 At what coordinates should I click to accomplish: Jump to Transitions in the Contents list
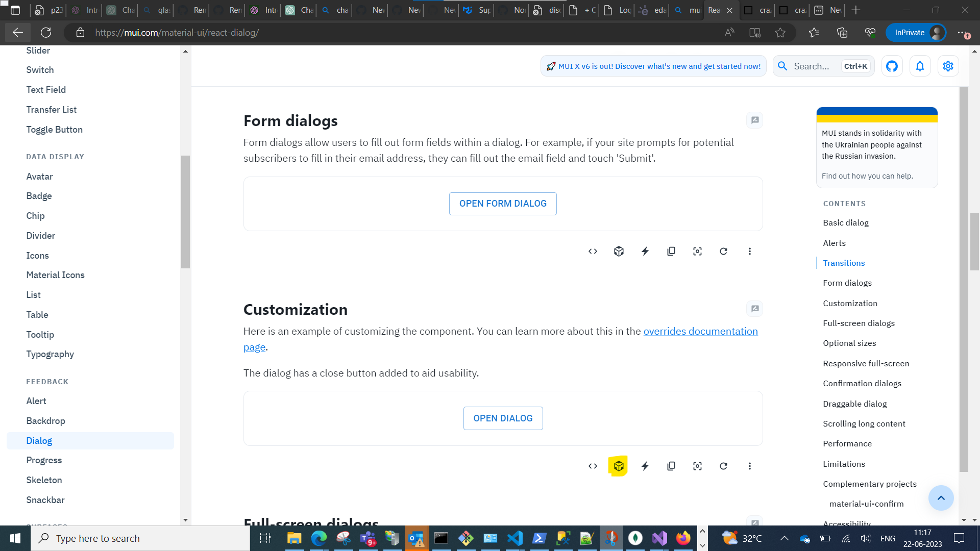pyautogui.click(x=843, y=263)
